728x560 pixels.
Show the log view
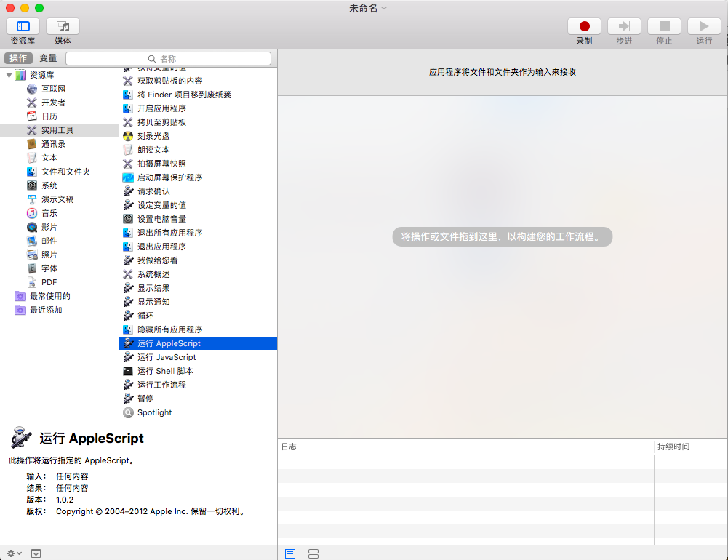click(x=290, y=553)
